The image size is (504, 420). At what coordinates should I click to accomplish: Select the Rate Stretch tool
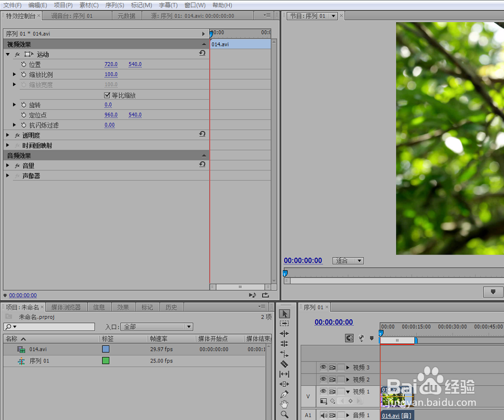284,354
